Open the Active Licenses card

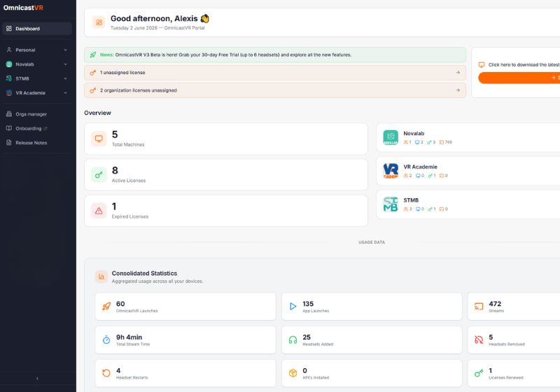226,174
